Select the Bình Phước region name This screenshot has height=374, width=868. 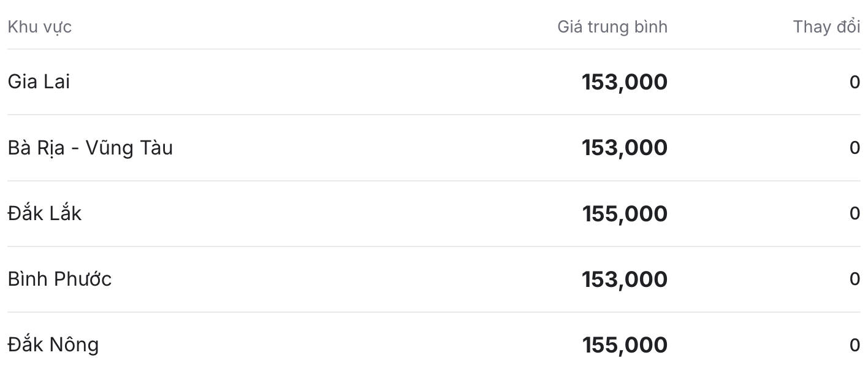tap(59, 279)
